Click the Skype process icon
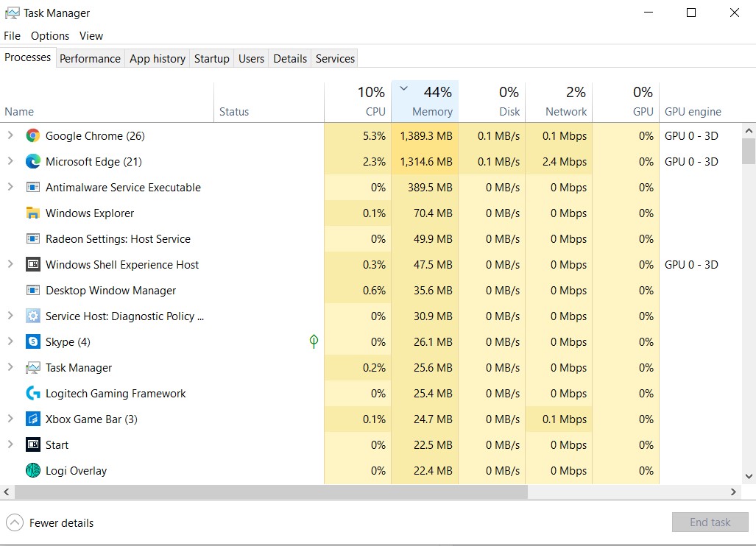 (33, 341)
